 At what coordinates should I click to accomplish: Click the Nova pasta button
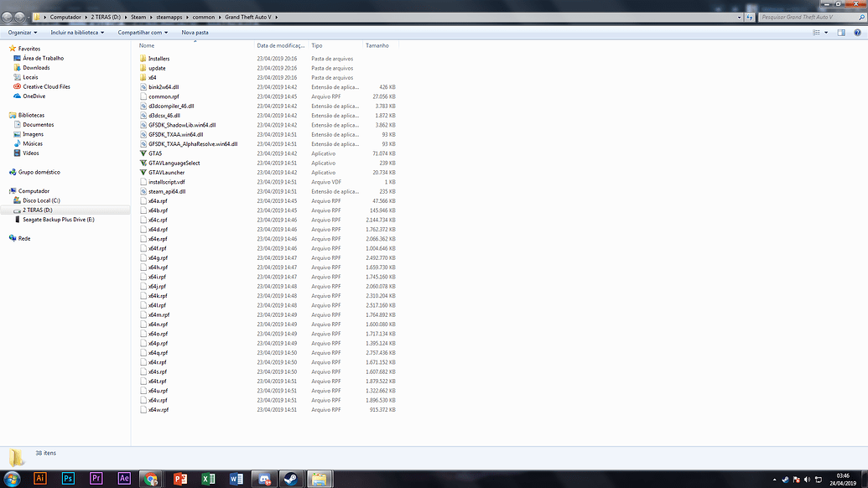coord(195,33)
